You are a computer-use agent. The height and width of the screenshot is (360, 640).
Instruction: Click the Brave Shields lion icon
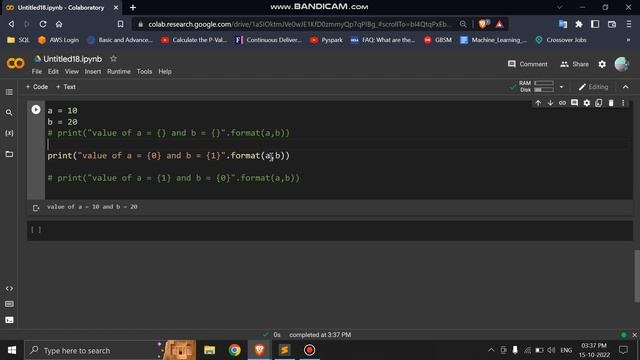[x=483, y=24]
